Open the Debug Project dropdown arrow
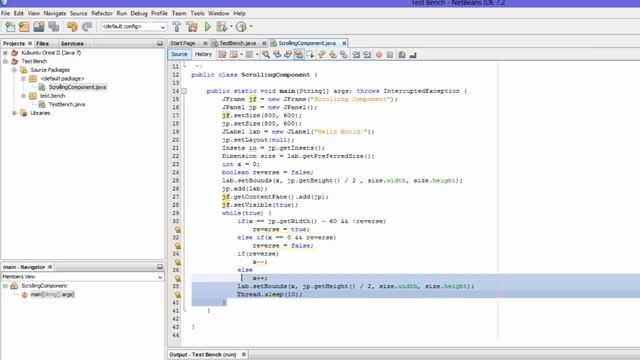The width and height of the screenshot is (640, 360). (231, 27)
